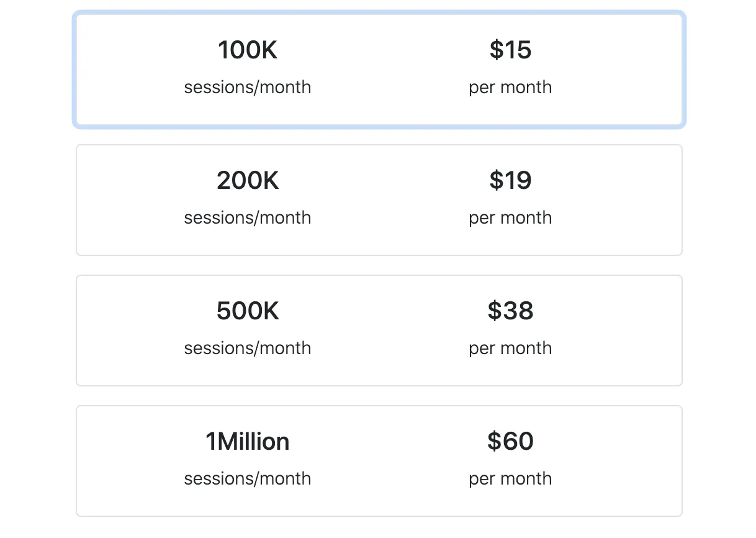Click sessions/month label under 200K
The height and width of the screenshot is (538, 756).
point(248,218)
